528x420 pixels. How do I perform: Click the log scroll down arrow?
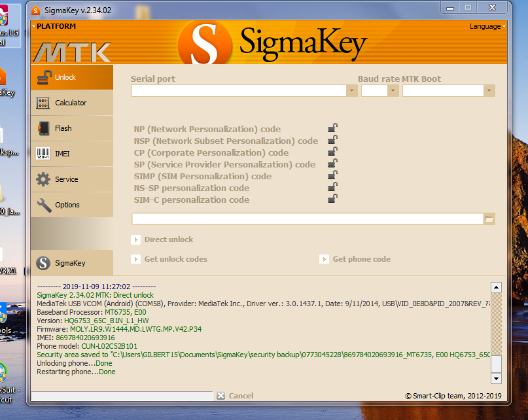(496, 379)
